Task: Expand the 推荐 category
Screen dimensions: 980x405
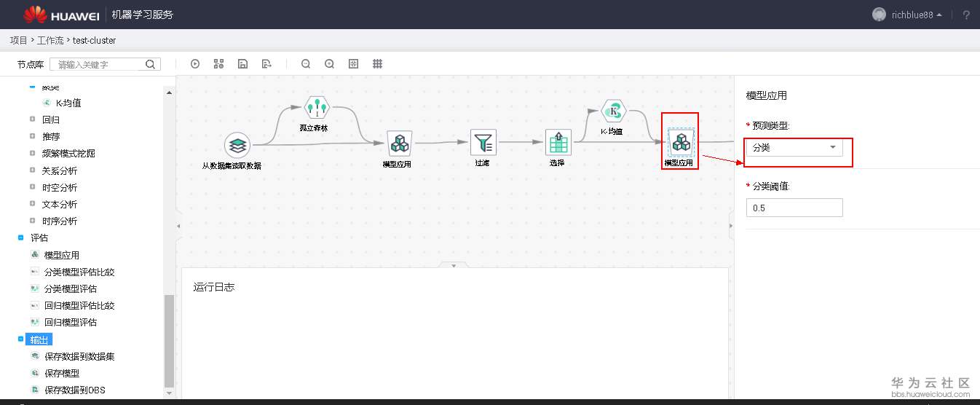Action: coord(32,136)
